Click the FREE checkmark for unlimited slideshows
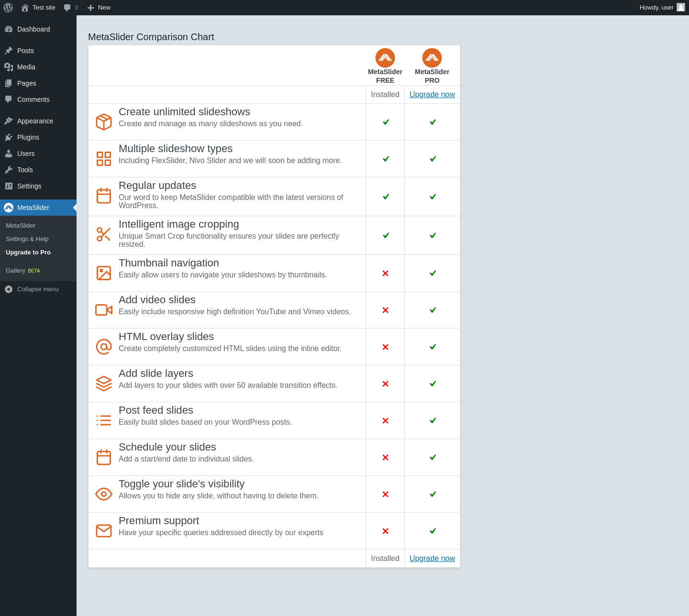 coord(386,122)
